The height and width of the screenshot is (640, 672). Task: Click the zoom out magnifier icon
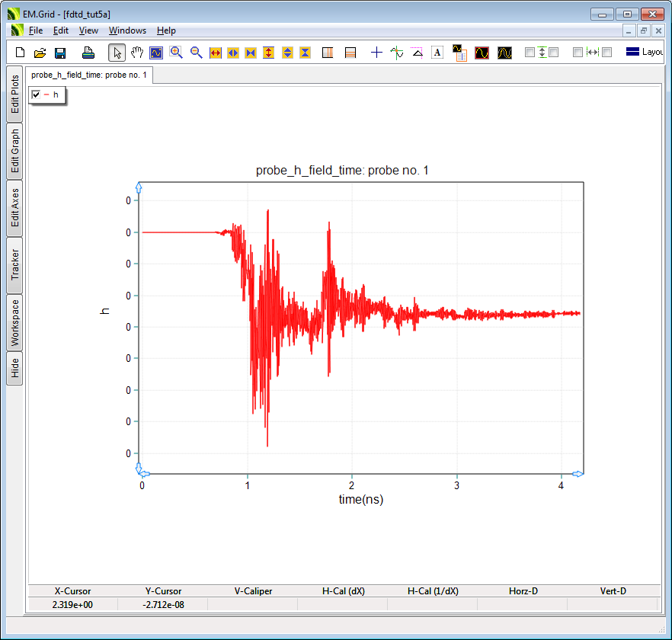click(196, 53)
